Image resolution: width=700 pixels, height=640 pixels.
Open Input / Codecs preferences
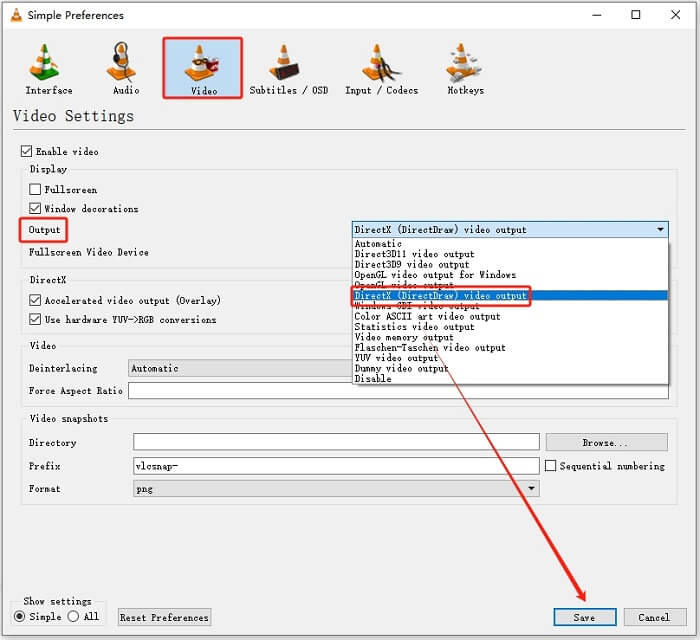[x=381, y=68]
